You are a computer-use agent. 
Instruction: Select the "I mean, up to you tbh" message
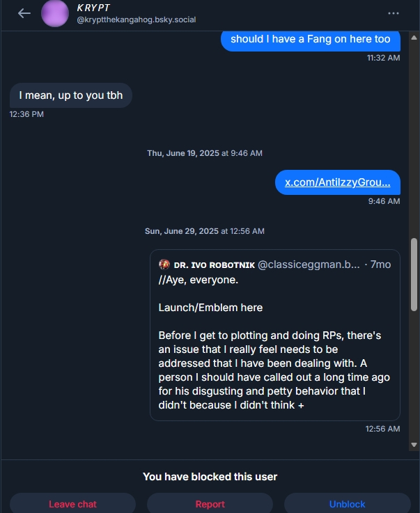[x=71, y=95]
